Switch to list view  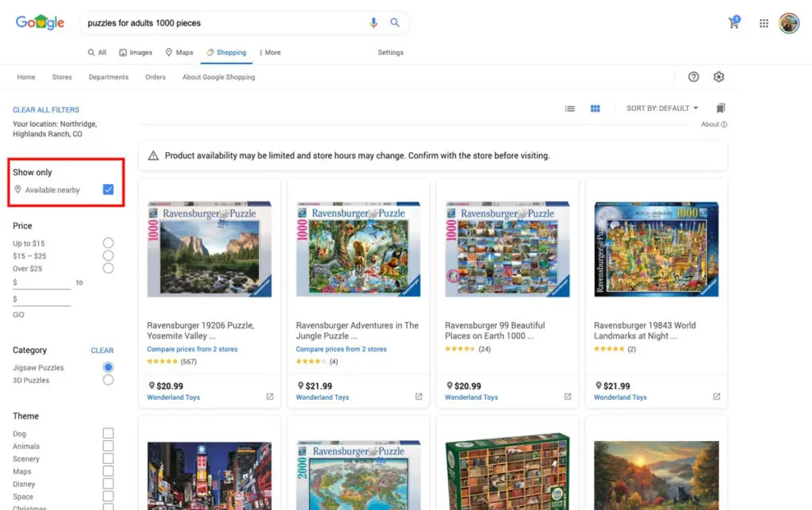569,109
